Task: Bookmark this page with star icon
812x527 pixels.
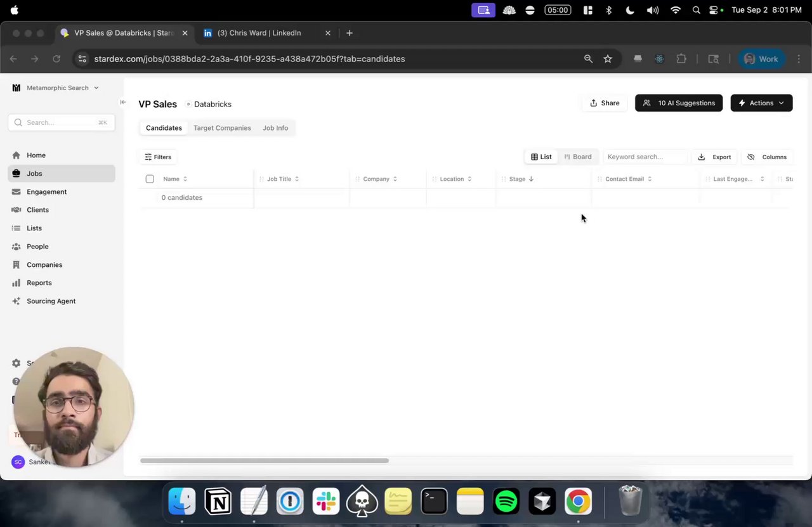Action: pyautogui.click(x=608, y=59)
